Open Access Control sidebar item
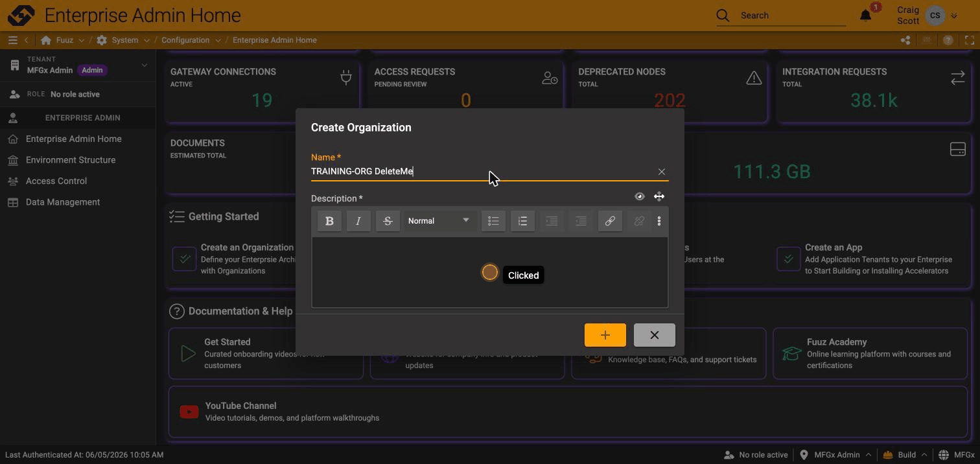This screenshot has height=464, width=980. coord(56,181)
